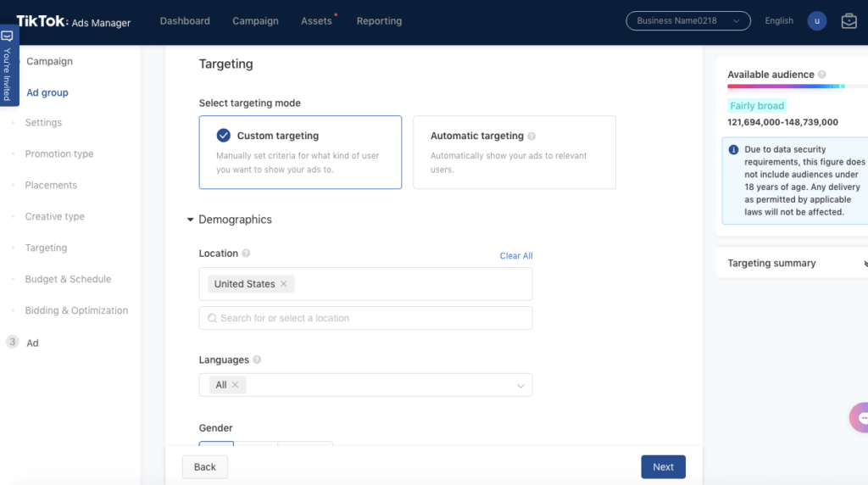This screenshot has height=485, width=868.
Task: Open the briefcase icon in header
Action: click(849, 21)
